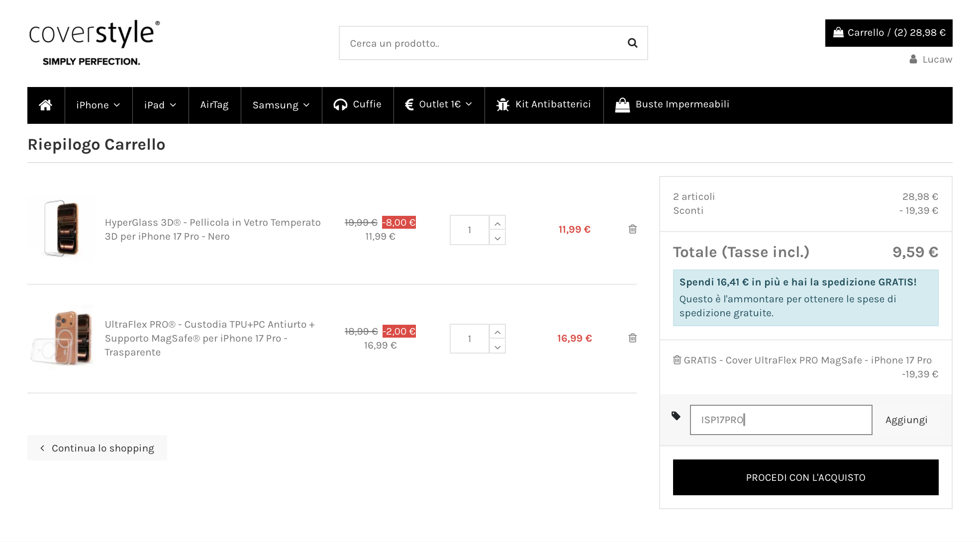Screen dimensions: 980x542
Task: Click UltraFlex PRO quantity field
Action: 470,339
